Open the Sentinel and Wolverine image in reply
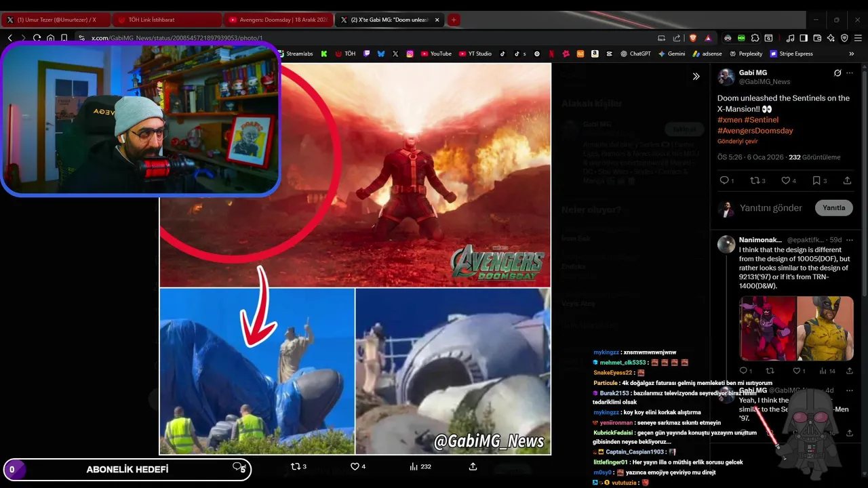868x488 pixels. click(x=796, y=329)
